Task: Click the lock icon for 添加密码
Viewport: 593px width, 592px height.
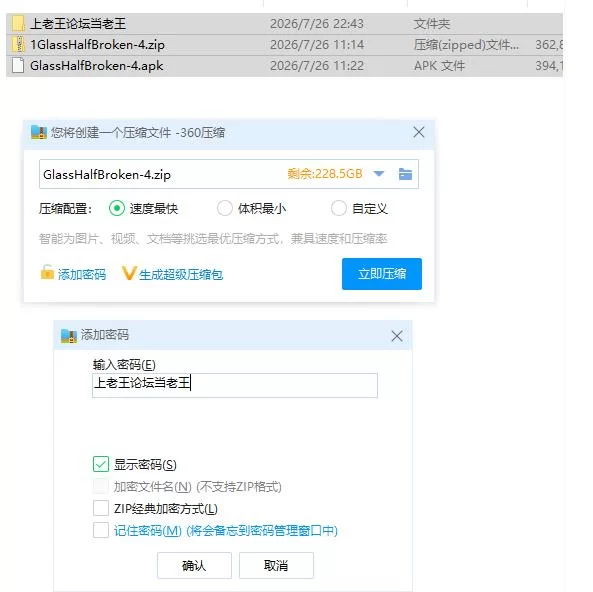Action: [47, 272]
